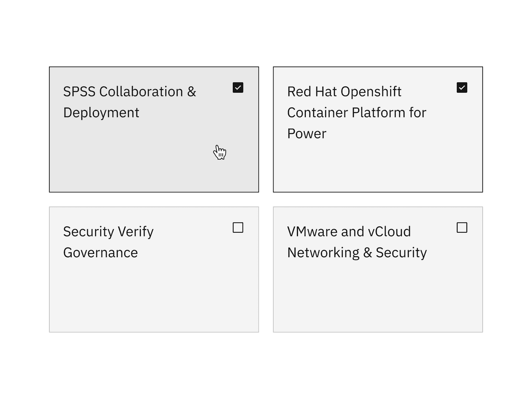Toggle the checkmark icon on the Red Hat tile
Viewport: 532px width, 399px height.
pos(462,87)
